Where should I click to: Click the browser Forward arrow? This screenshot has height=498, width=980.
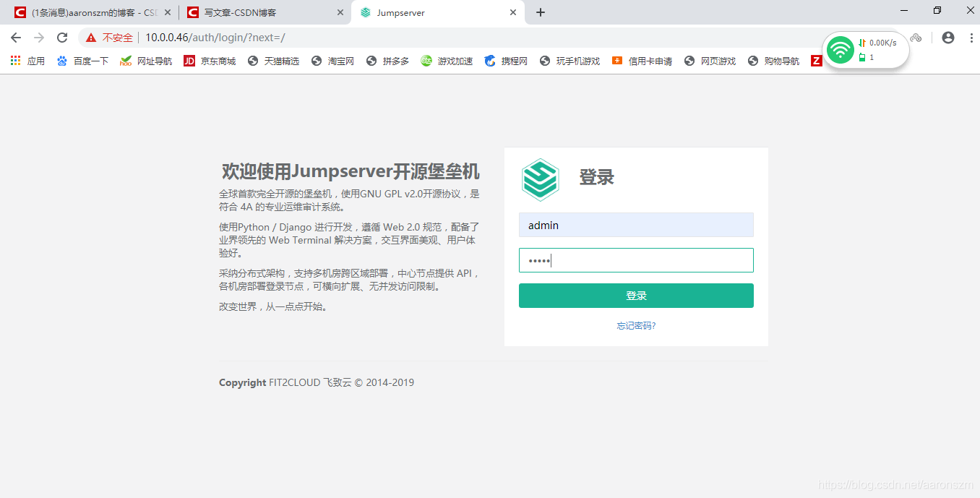39,38
